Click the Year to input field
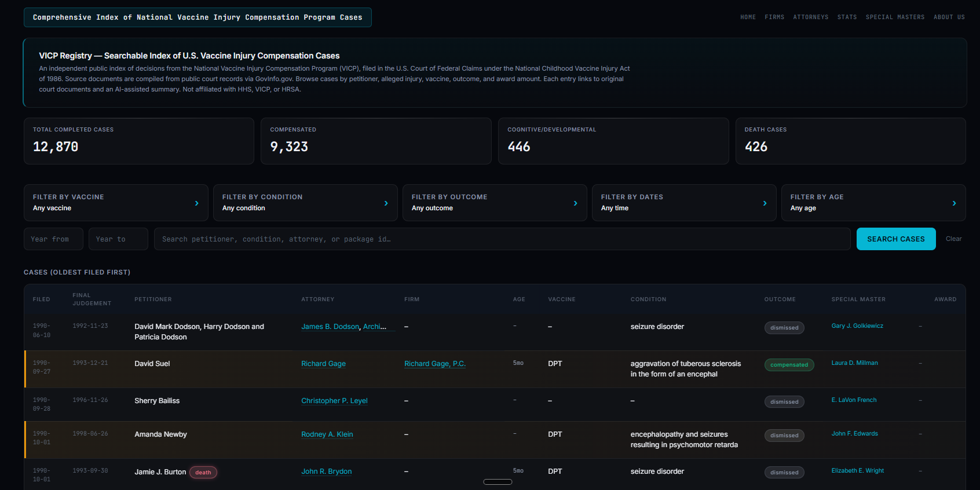The image size is (980, 490). [118, 239]
